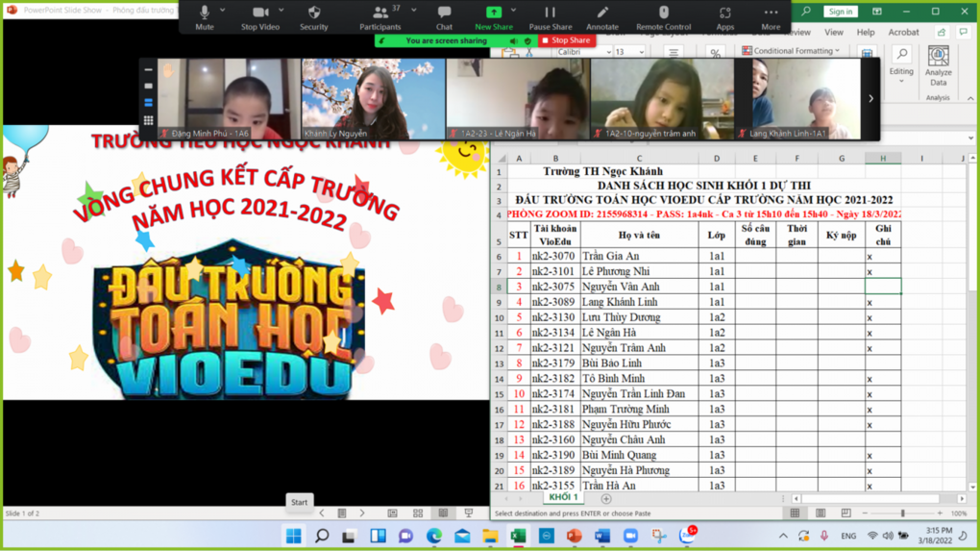Screen dimensions: 980x551
Task: Expand microphone audio options arrow
Action: point(223,11)
